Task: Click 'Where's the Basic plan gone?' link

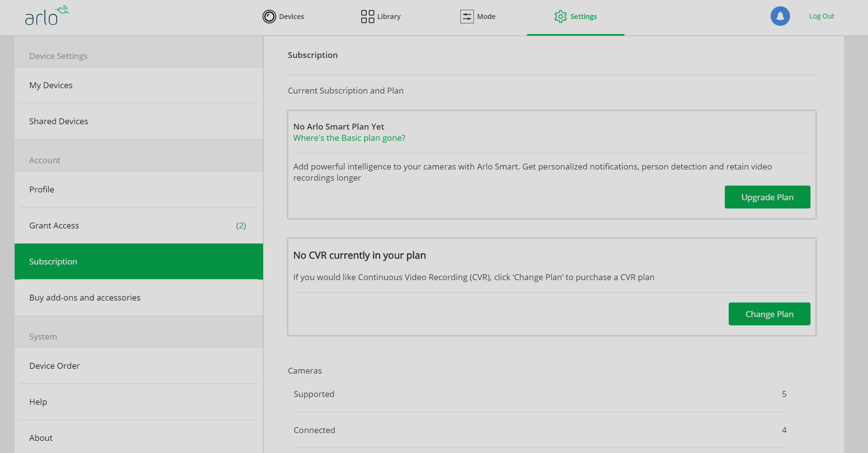Action: [x=349, y=138]
